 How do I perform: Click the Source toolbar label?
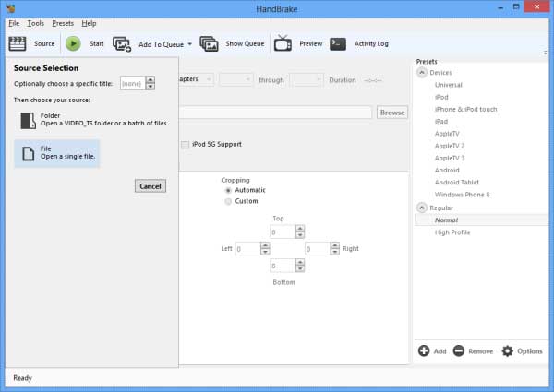[x=44, y=43]
